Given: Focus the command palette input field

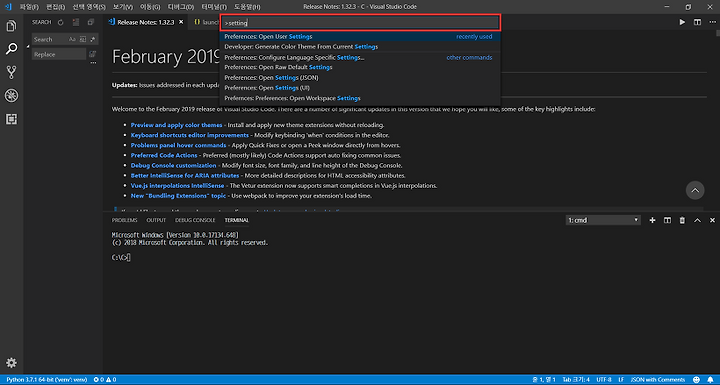Looking at the screenshot, I should (360, 23).
